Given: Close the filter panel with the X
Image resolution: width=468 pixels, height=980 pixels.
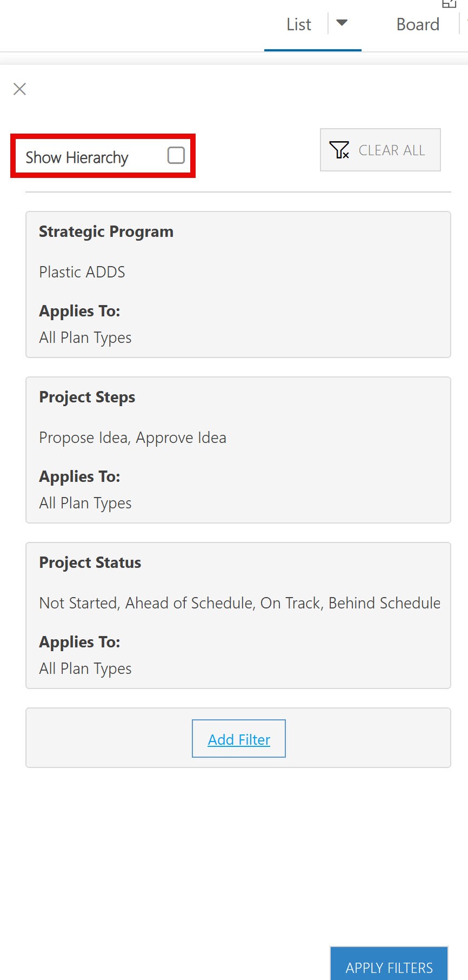Looking at the screenshot, I should pyautogui.click(x=19, y=89).
